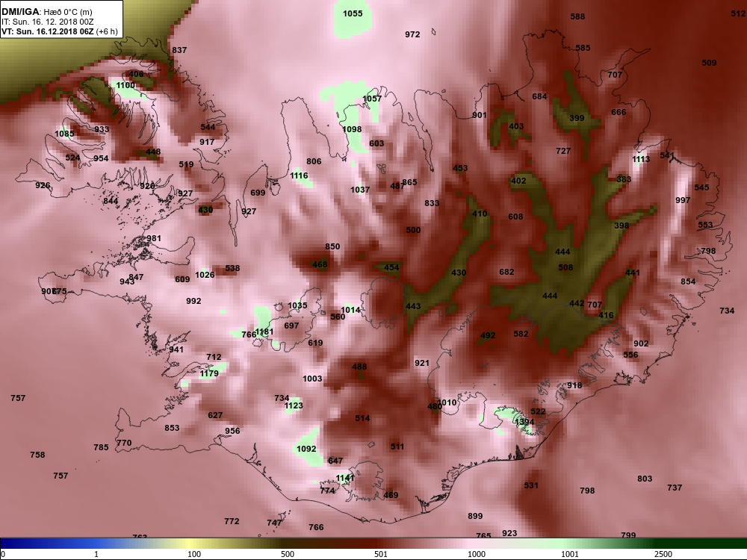Screen dimensions: 747x560
Task: Click the 853 height value
Action: [172, 428]
